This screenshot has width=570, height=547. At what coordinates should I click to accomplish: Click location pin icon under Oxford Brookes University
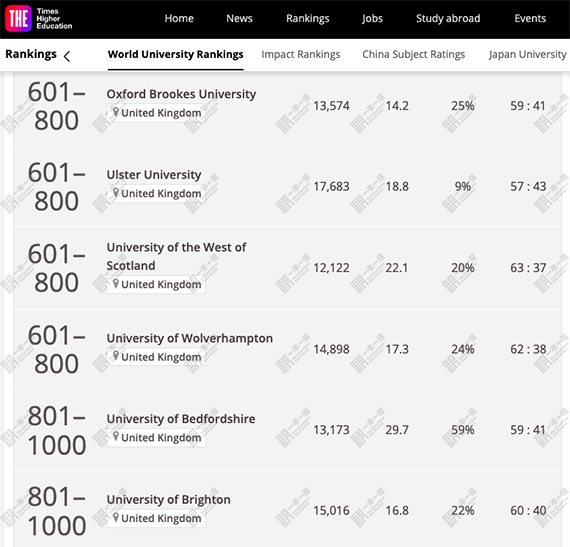(x=116, y=112)
